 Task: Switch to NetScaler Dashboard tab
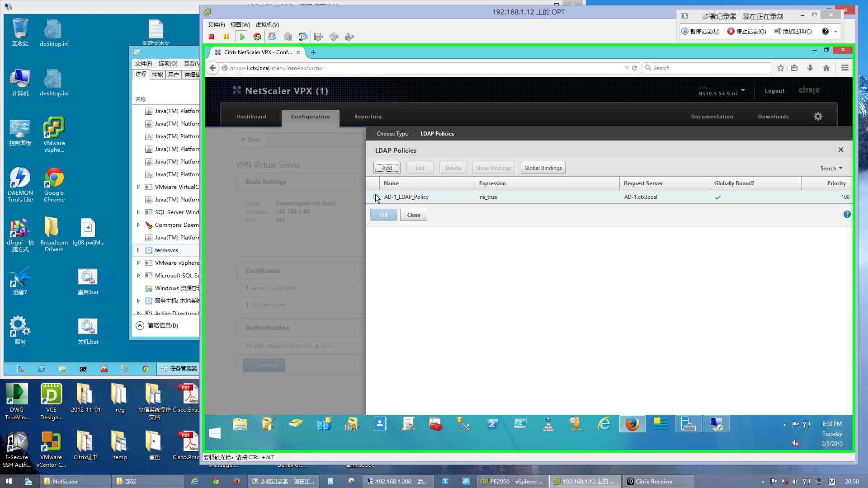coord(251,117)
